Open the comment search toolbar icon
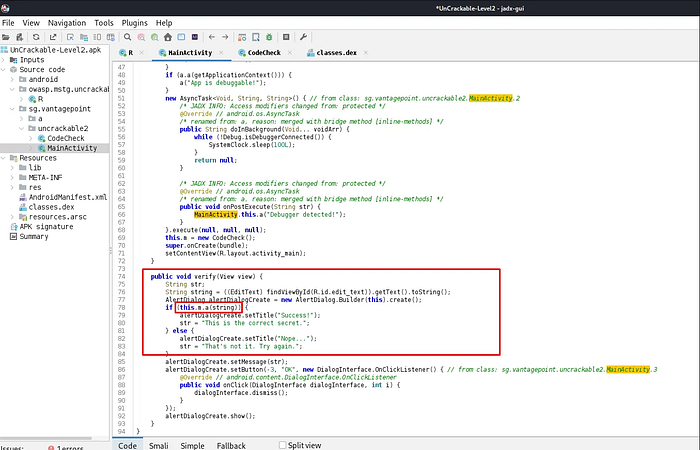 (x=154, y=37)
